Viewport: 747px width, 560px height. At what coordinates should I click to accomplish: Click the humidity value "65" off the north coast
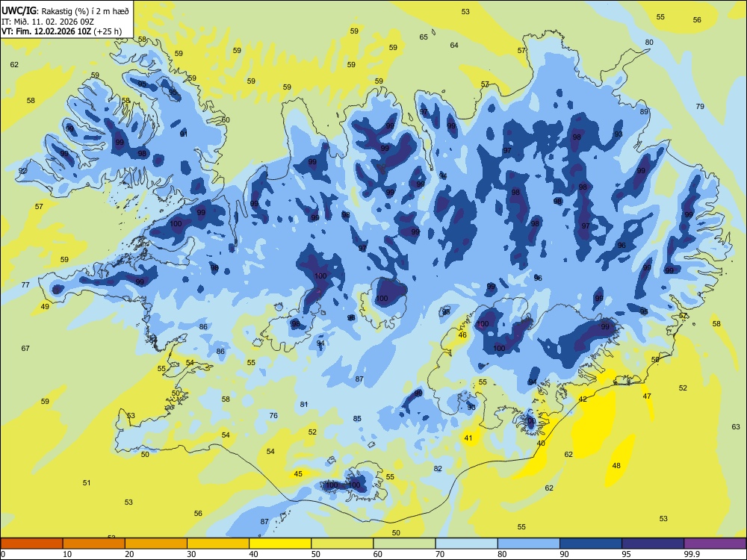click(424, 37)
